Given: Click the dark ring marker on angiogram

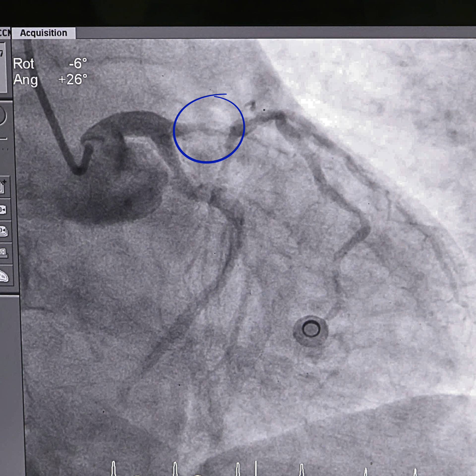Looking at the screenshot, I should [311, 329].
